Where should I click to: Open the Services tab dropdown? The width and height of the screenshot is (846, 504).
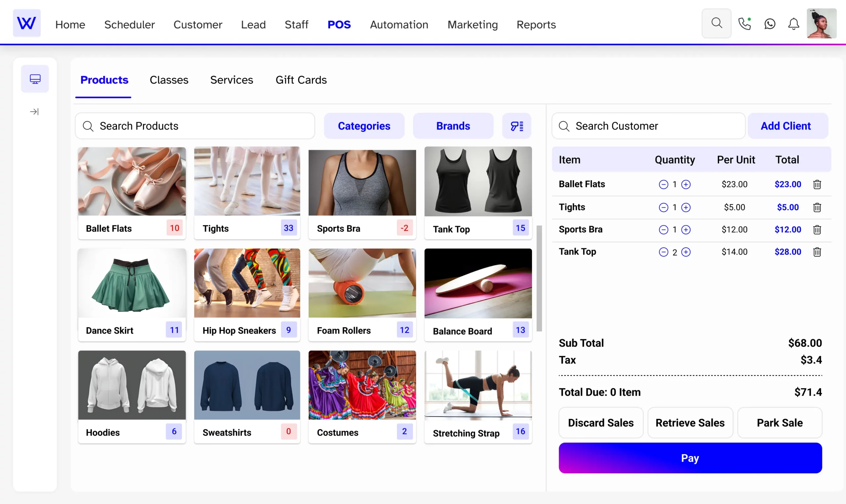(x=232, y=80)
